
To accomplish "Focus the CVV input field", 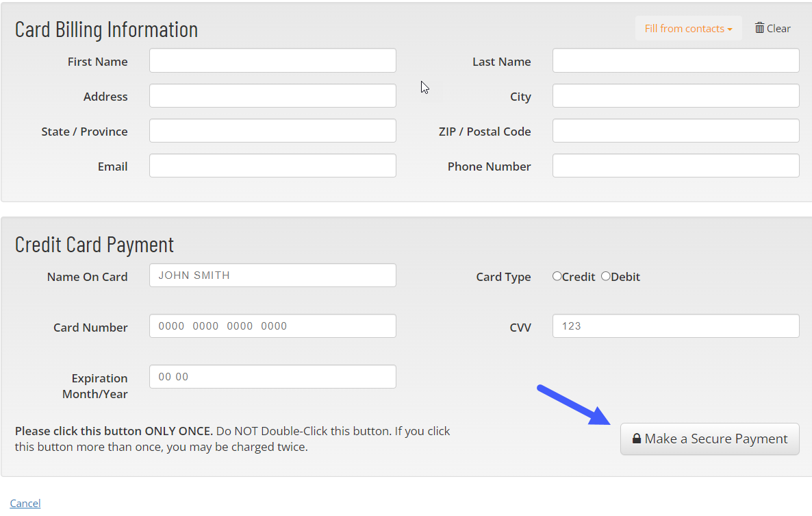I will click(x=675, y=325).
